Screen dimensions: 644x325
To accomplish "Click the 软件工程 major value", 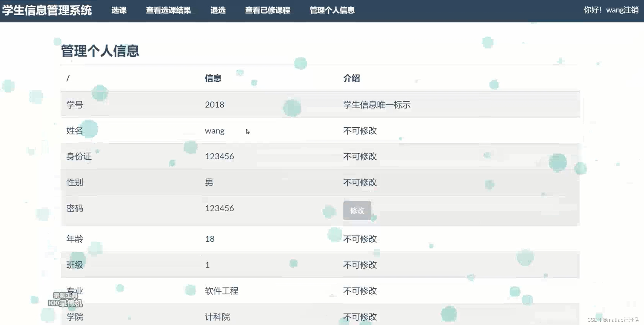I will [222, 291].
